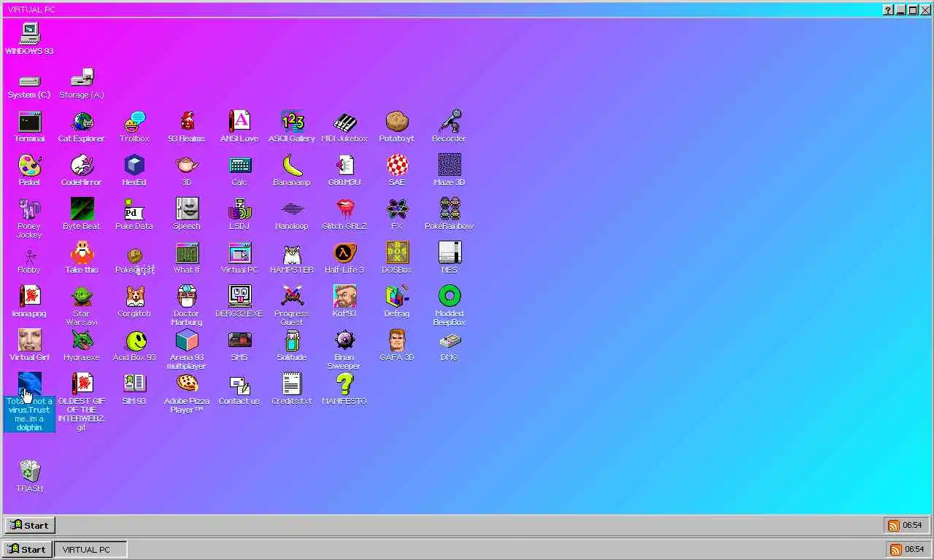This screenshot has height=560, width=934.
Task: Launch the Take this icon
Action: (x=82, y=252)
